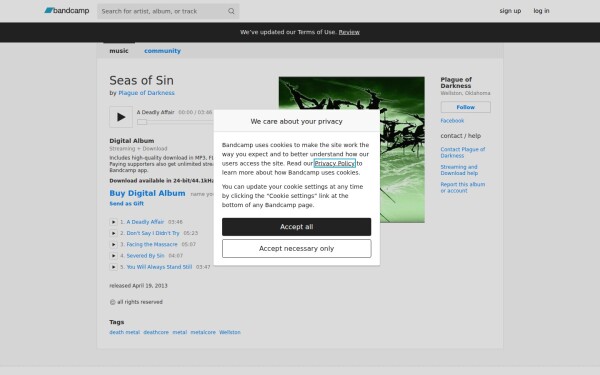Image resolution: width=600 pixels, height=375 pixels.
Task: Click the Bandcamp logo
Action: point(67,11)
